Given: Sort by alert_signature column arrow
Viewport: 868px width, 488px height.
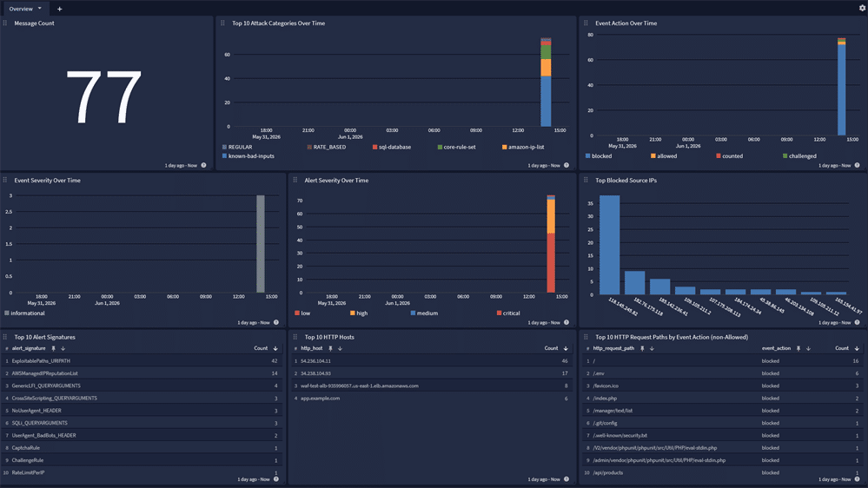Looking at the screenshot, I should point(63,348).
